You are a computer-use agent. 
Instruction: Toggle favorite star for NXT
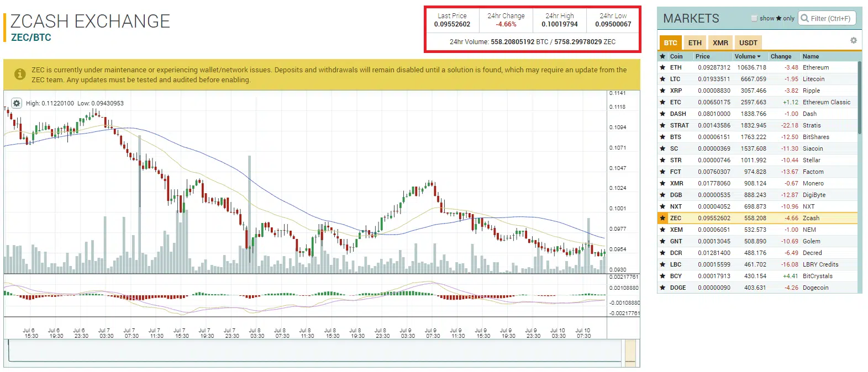(x=662, y=206)
